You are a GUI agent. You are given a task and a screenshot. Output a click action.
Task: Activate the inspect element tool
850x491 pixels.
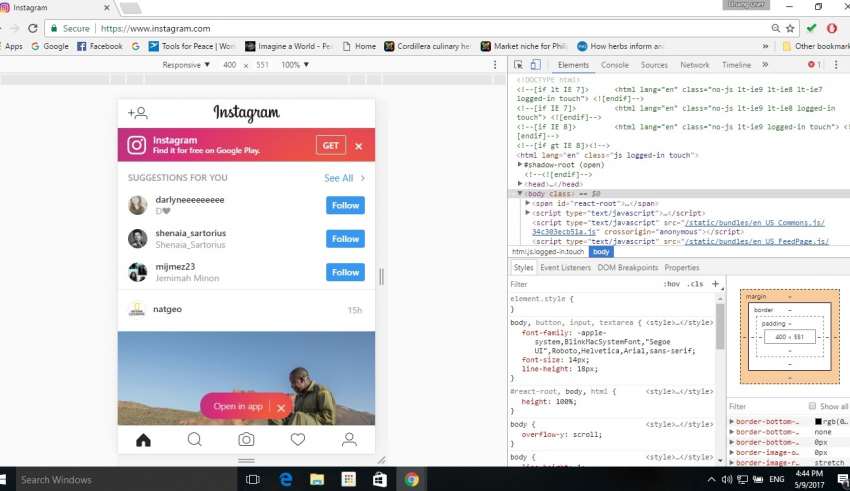518,64
